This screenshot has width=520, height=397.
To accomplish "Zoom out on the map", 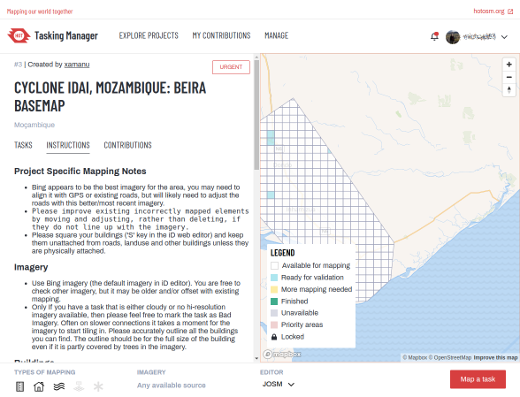I will click(509, 77).
